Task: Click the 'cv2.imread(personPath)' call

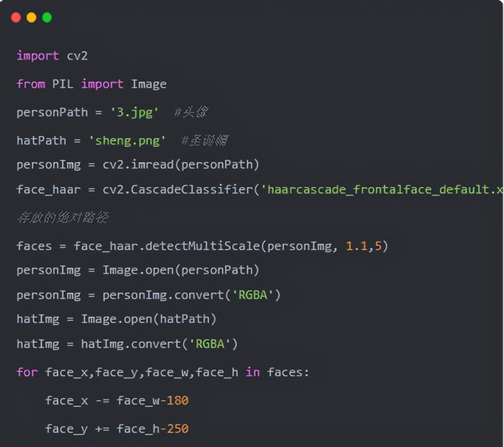Action: coord(181,165)
